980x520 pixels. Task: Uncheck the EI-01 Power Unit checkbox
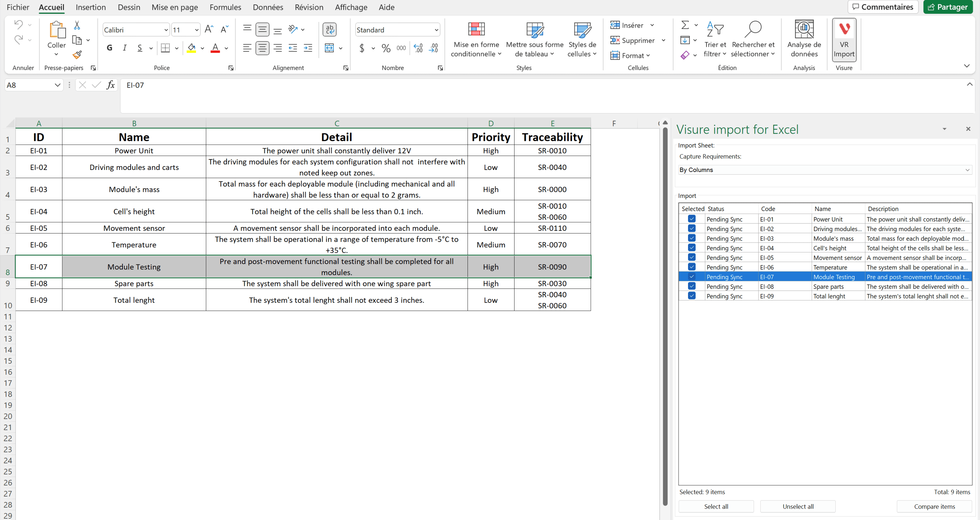click(692, 219)
